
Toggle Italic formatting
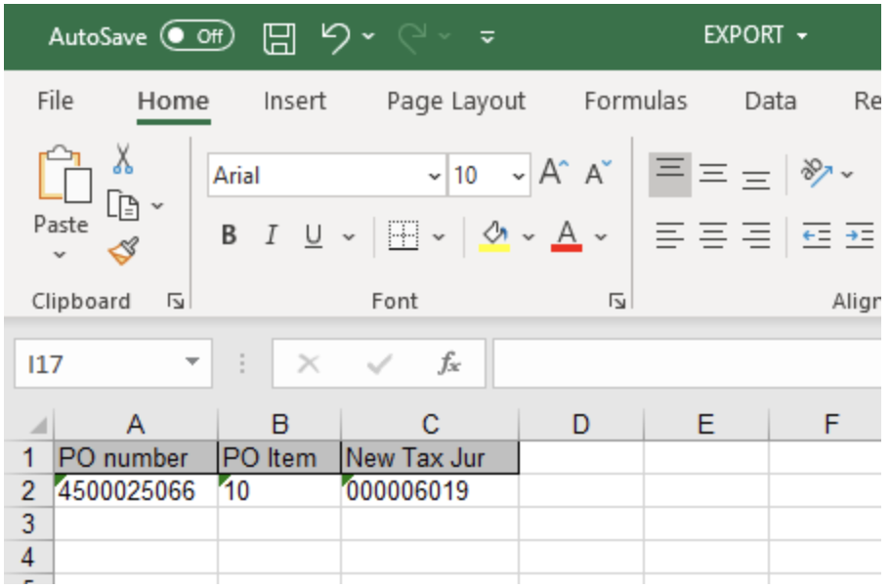click(272, 235)
